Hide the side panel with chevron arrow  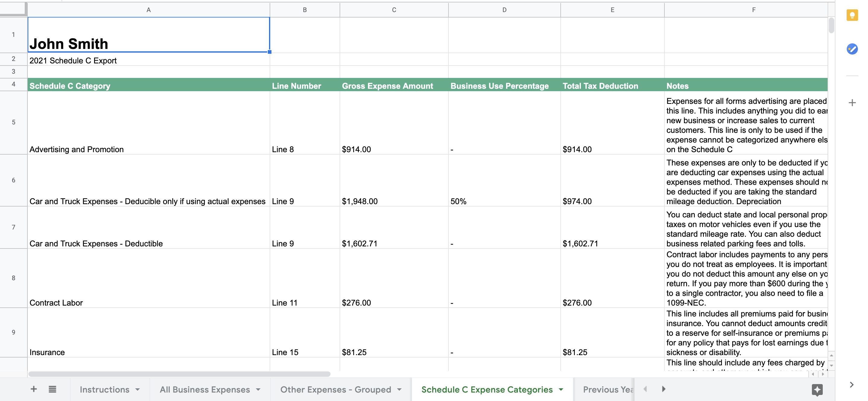[x=851, y=385]
